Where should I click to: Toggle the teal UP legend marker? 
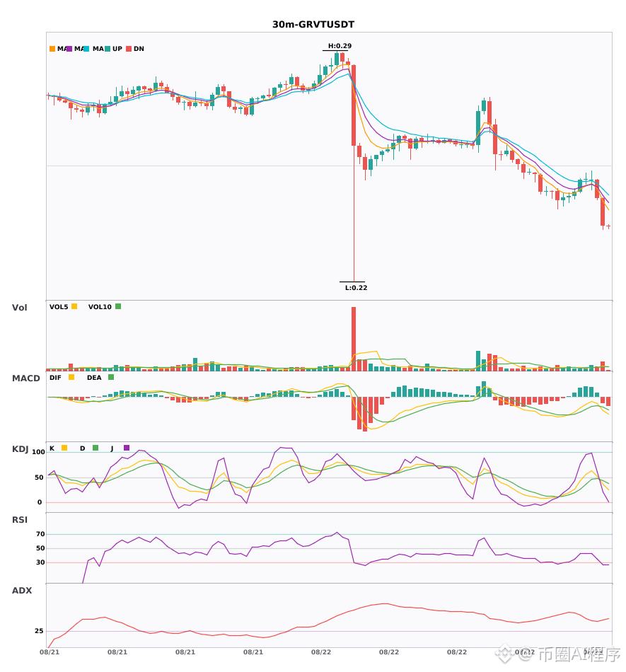tap(108, 49)
